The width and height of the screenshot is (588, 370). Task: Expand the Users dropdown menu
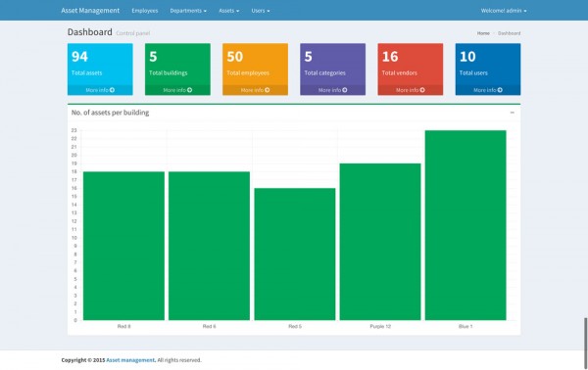(x=261, y=11)
